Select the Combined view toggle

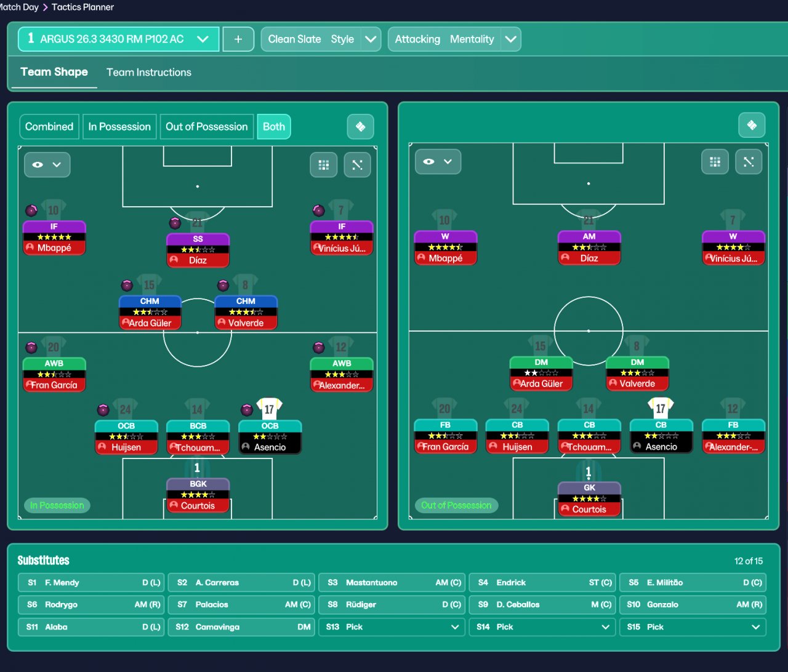tap(49, 127)
